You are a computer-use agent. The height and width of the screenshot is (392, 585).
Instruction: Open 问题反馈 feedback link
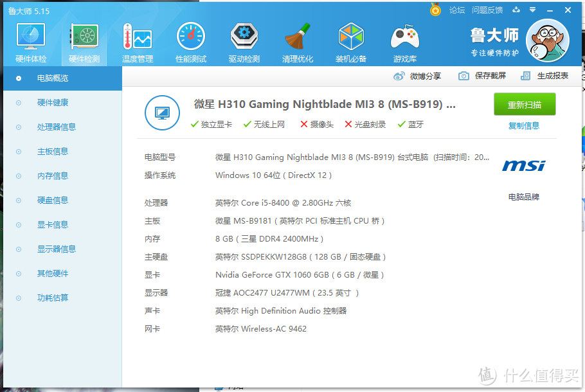click(487, 10)
